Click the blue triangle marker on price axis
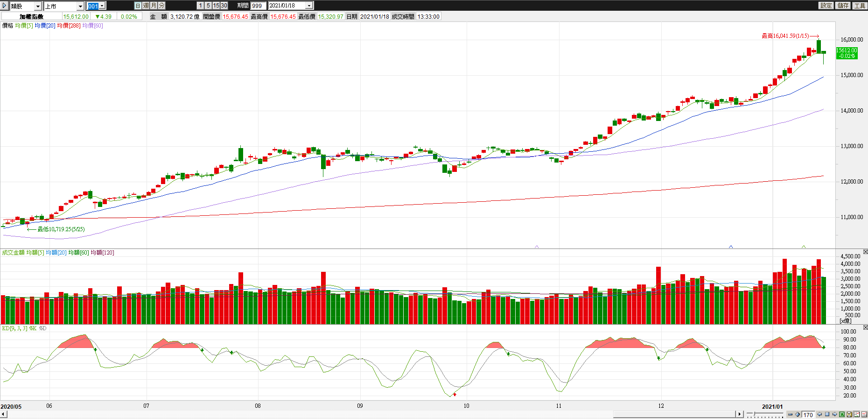The width and height of the screenshot is (868, 419). click(731, 247)
